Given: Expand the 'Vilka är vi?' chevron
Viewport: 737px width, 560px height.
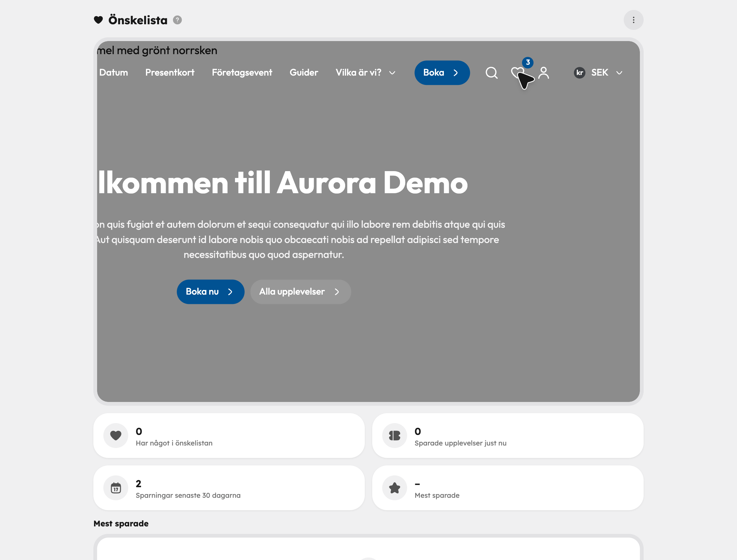Looking at the screenshot, I should click(x=392, y=73).
